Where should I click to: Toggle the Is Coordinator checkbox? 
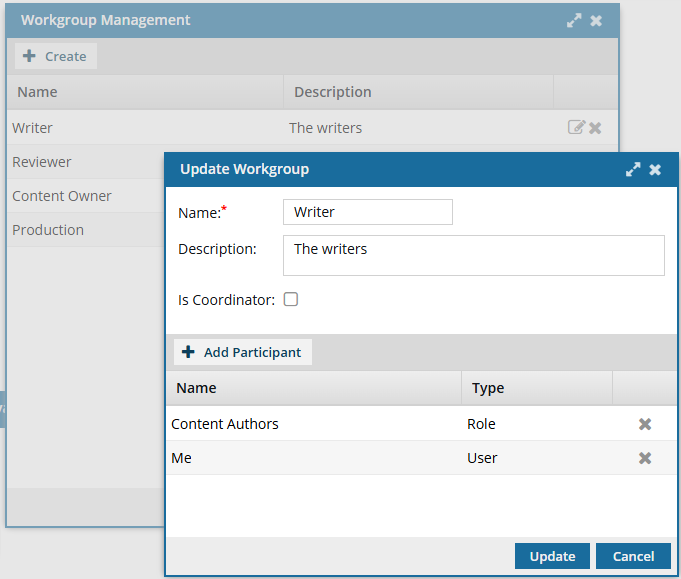point(291,299)
